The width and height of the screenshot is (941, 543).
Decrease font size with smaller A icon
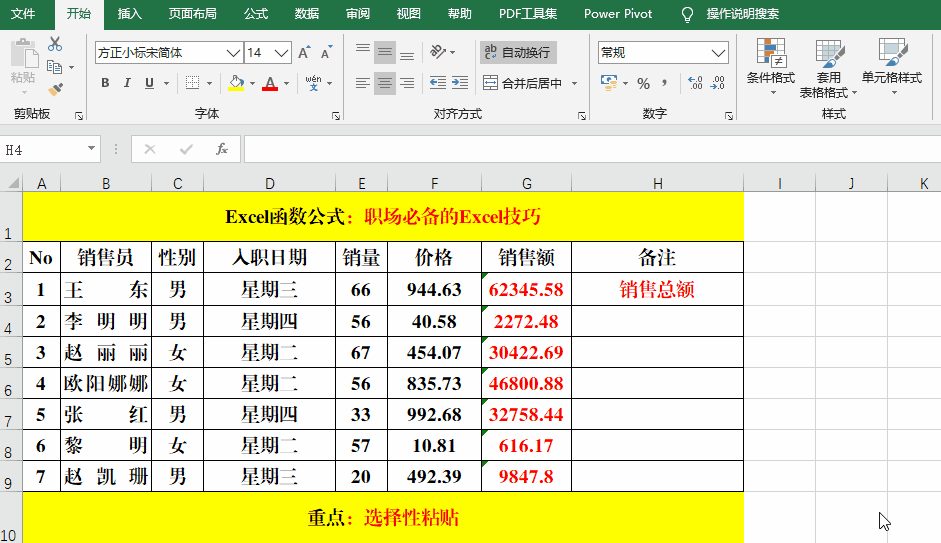click(x=326, y=53)
